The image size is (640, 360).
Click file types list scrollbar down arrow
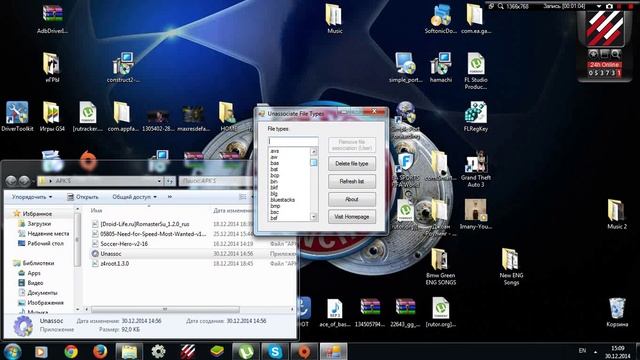(314, 217)
